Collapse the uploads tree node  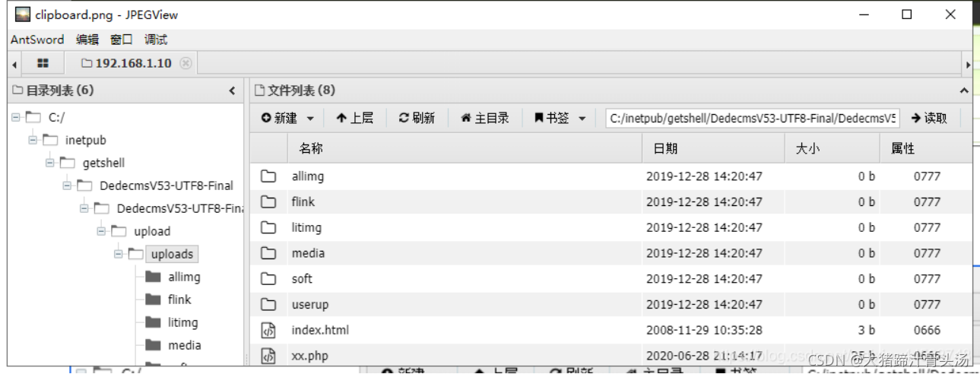click(x=119, y=254)
